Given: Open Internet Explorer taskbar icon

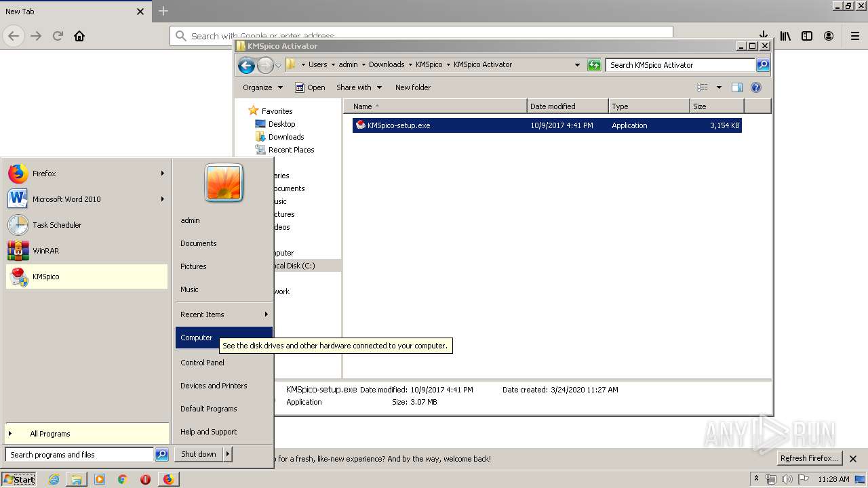Looking at the screenshot, I should pyautogui.click(x=54, y=479).
